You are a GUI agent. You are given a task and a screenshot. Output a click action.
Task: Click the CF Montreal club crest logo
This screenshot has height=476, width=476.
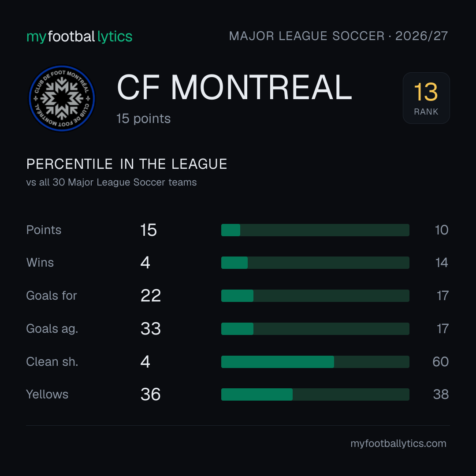pos(62,99)
